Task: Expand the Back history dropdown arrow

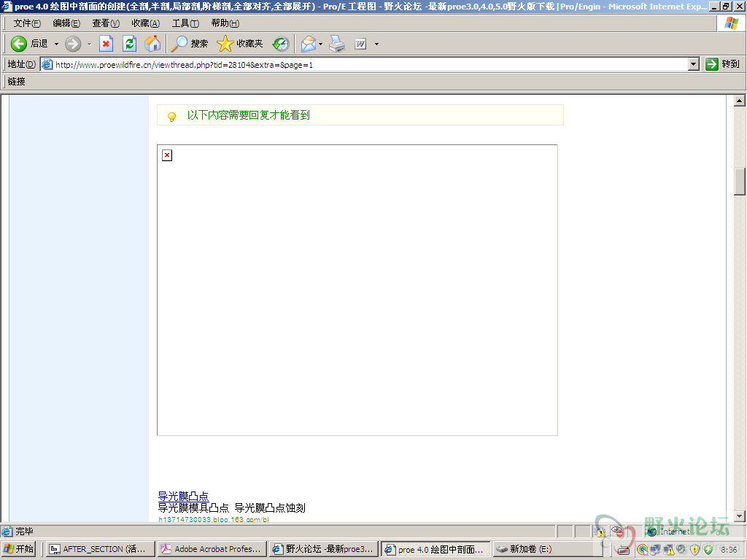Action: (x=56, y=44)
